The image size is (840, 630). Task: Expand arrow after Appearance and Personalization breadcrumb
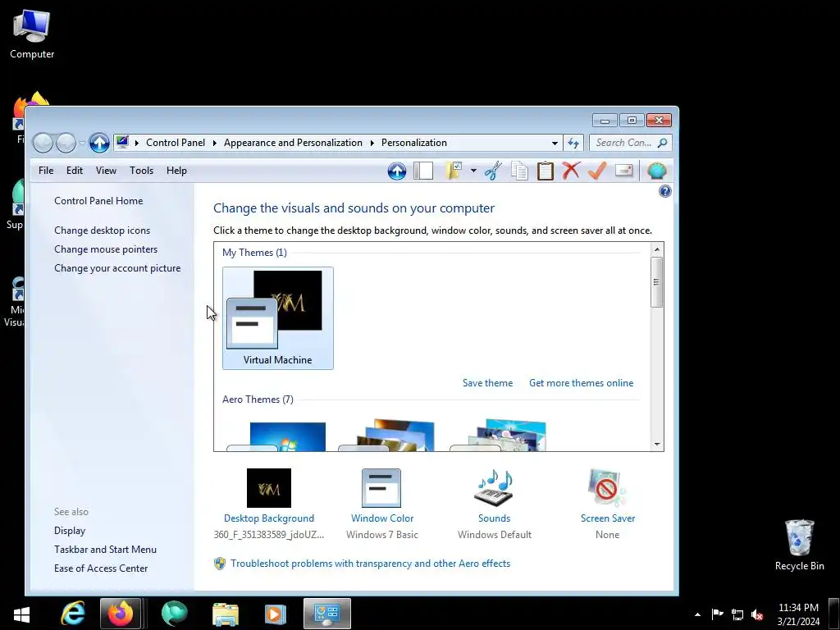[x=372, y=143]
